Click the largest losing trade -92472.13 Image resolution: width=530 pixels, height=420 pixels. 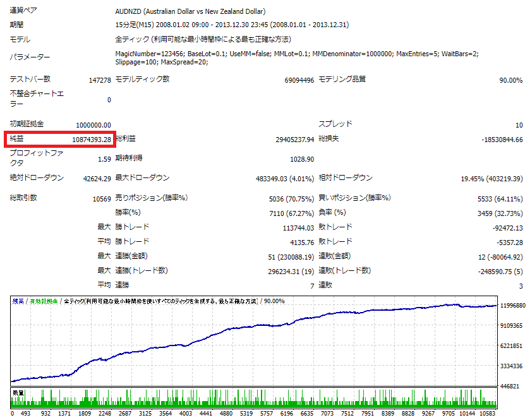[x=508, y=228]
